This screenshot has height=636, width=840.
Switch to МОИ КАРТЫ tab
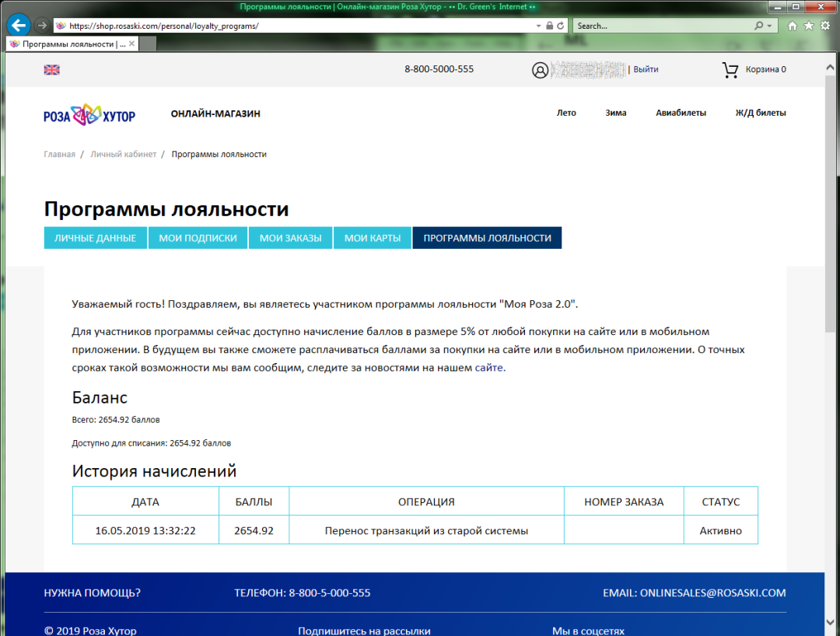[x=373, y=238]
